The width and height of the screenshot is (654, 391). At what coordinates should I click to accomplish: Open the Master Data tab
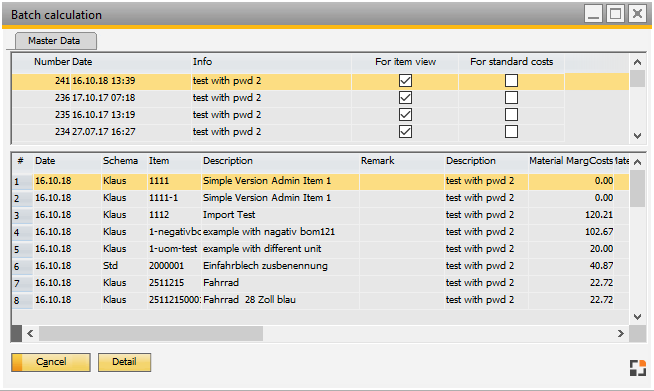[x=55, y=41]
